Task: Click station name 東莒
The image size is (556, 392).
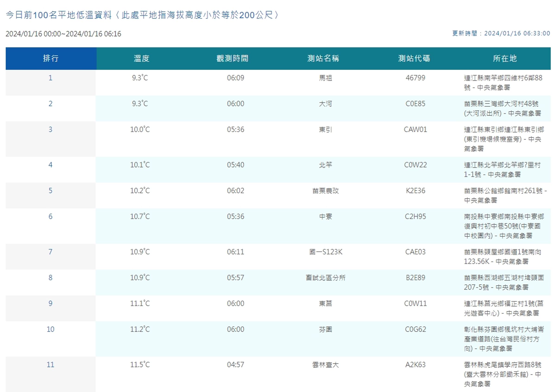Action: click(x=325, y=304)
